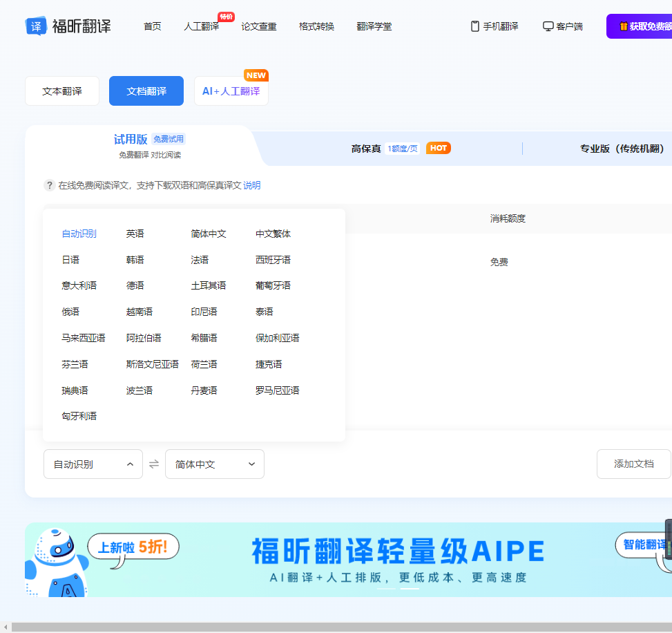Image resolution: width=672 pixels, height=633 pixels.
Task: Go to 论文查重 page
Action: pyautogui.click(x=259, y=26)
